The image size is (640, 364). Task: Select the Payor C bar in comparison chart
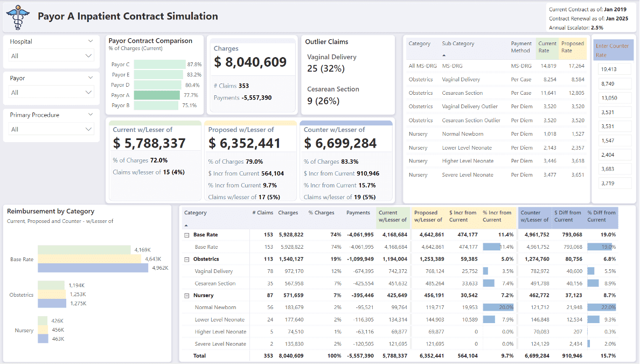coord(159,65)
